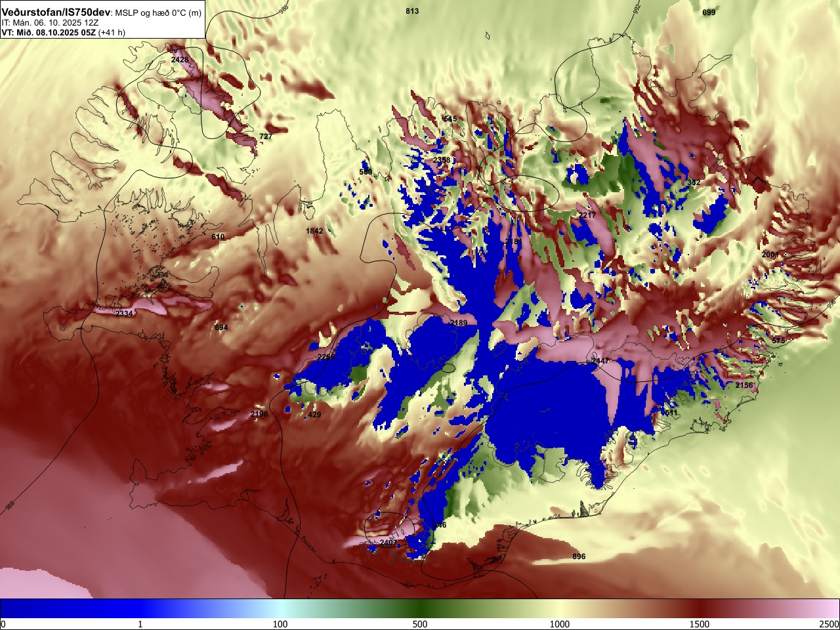
Task: Click the 694 value on the map
Action: (221, 327)
